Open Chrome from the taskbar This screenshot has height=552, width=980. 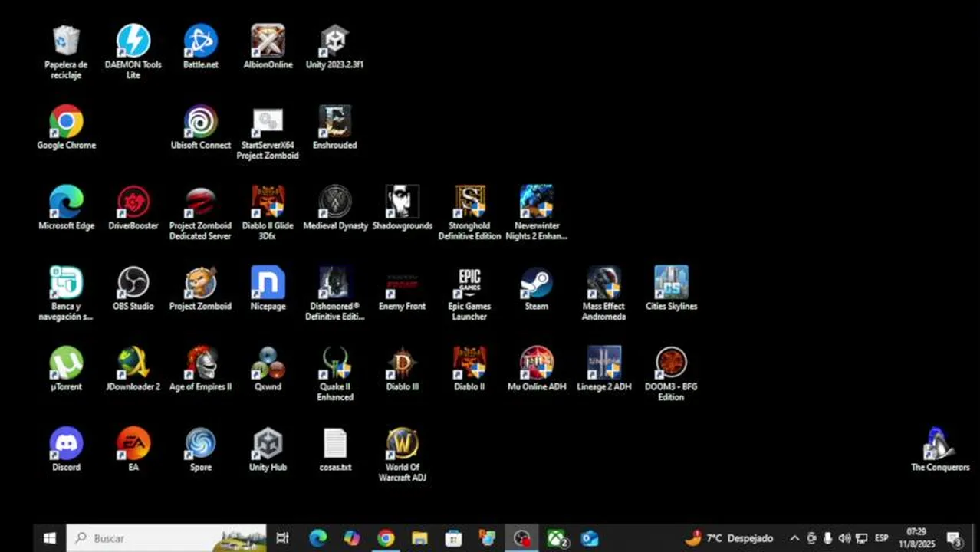click(386, 538)
